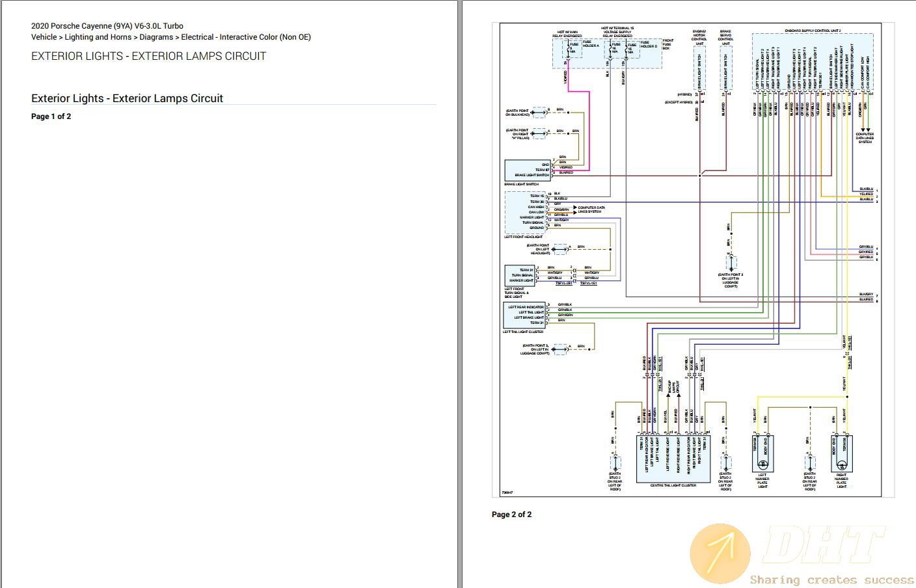Select the '2020 Porsche Cayenne (9YA) V6-3.0L Turbo' title
Viewport: 916px width, 588px height.
click(107, 26)
